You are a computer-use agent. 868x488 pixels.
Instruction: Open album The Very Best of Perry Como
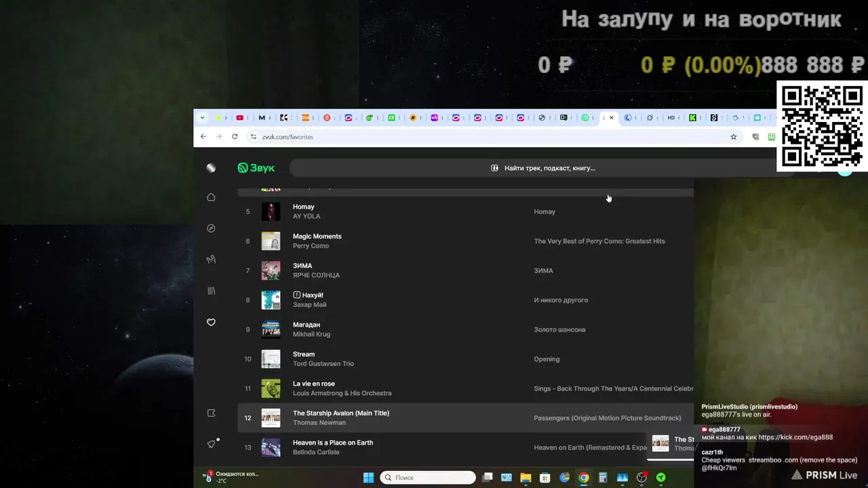click(x=599, y=241)
